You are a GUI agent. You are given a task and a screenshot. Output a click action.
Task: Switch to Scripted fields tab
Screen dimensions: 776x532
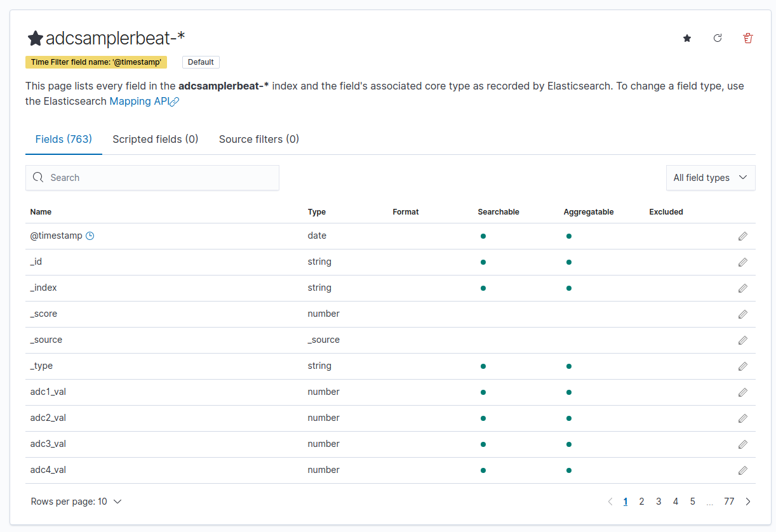click(156, 139)
